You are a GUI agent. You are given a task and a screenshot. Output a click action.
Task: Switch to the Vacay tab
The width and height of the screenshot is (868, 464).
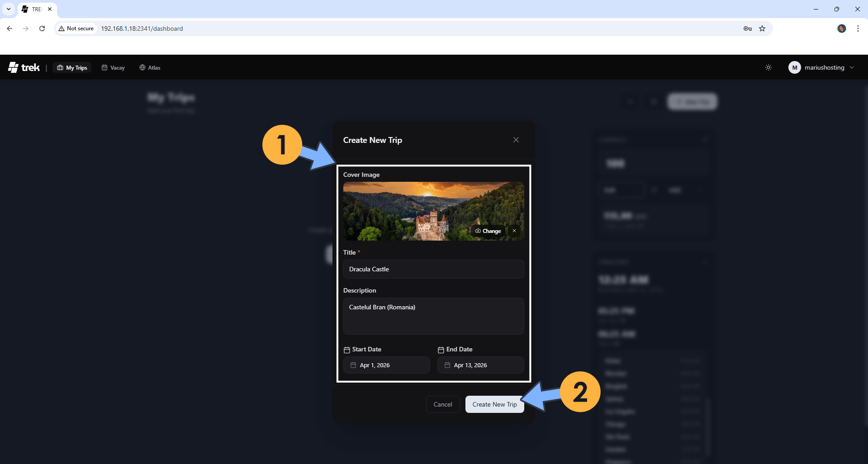tap(113, 67)
